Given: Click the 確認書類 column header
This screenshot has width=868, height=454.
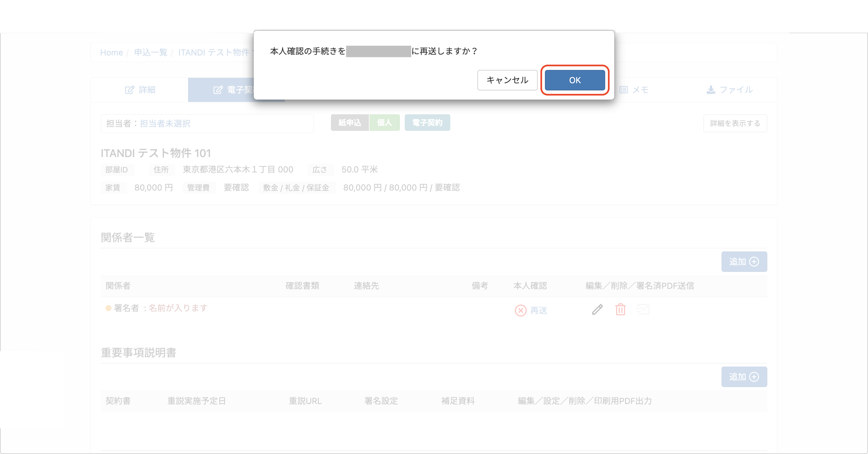Looking at the screenshot, I should point(302,286).
